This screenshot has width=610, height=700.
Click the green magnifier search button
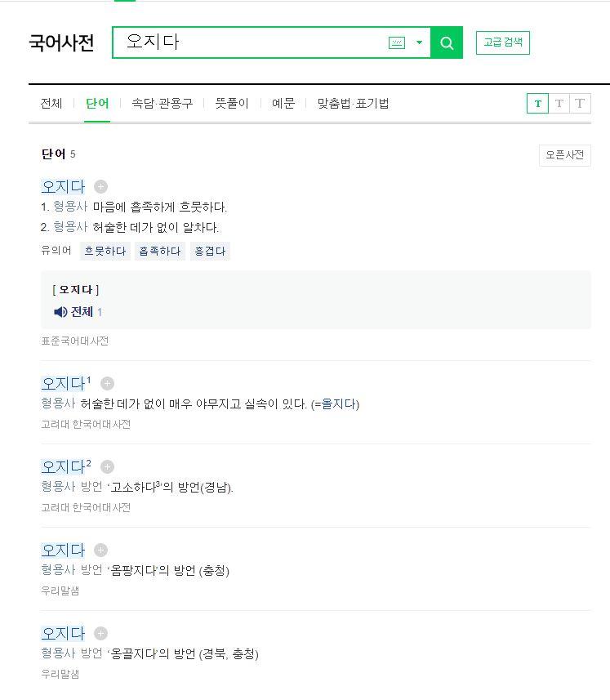click(447, 42)
